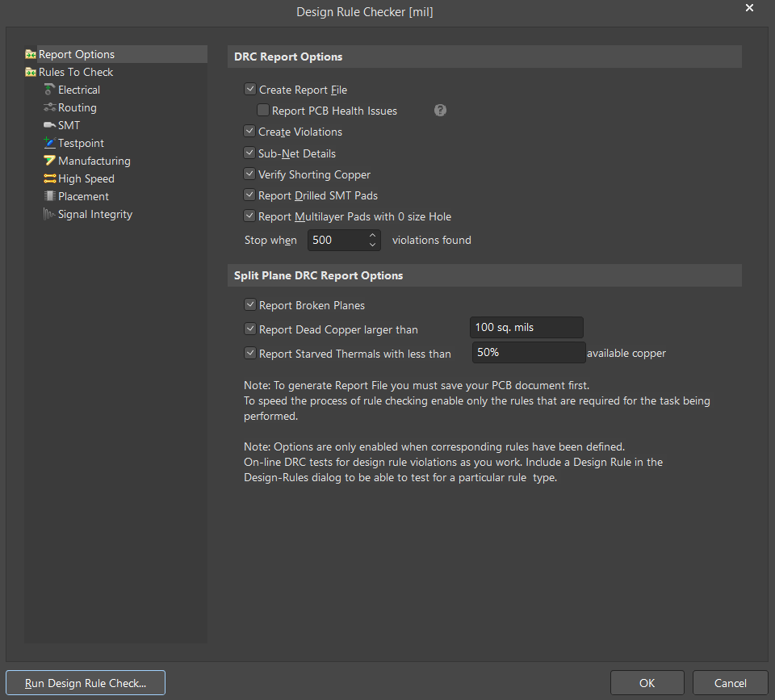Select Rules To Check in the tree
Image resolution: width=775 pixels, height=700 pixels.
tap(76, 72)
